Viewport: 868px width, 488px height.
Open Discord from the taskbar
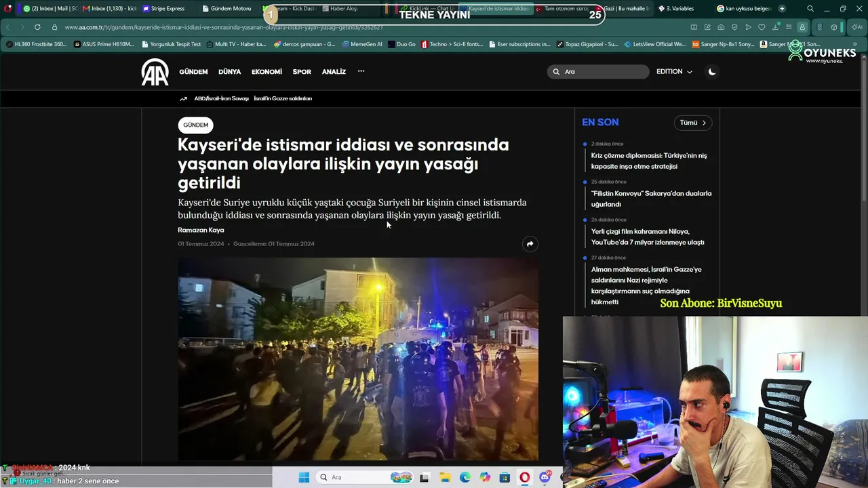pyautogui.click(x=545, y=477)
